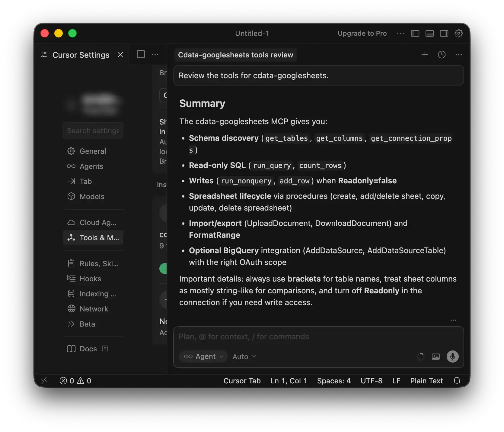The height and width of the screenshot is (432, 504).
Task: Attach an image using the image icon
Action: tap(435, 356)
